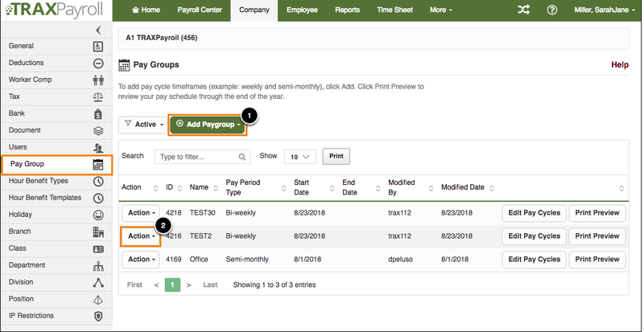Viewport: 644px width, 332px height.
Task: Click the shuffle icon in top bar
Action: point(523,10)
